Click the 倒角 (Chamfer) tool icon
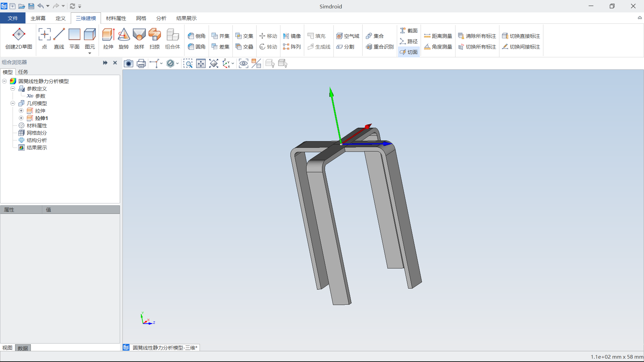This screenshot has width=644, height=362. coord(196,35)
